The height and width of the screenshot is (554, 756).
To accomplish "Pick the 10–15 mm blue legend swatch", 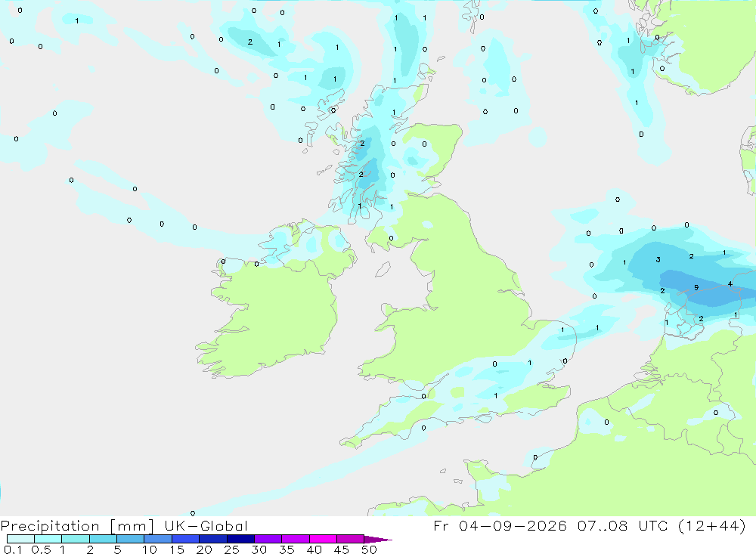I will tap(158, 539).
